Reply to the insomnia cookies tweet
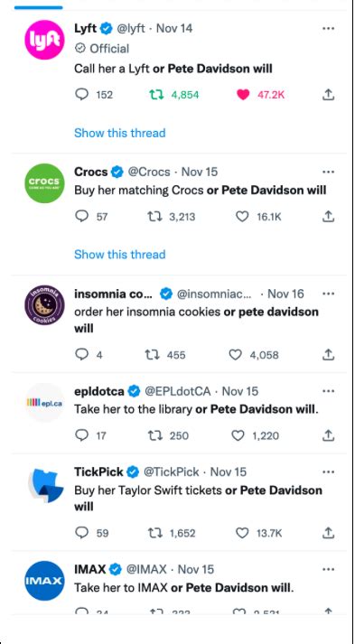This screenshot has height=644, width=355. coord(82,354)
